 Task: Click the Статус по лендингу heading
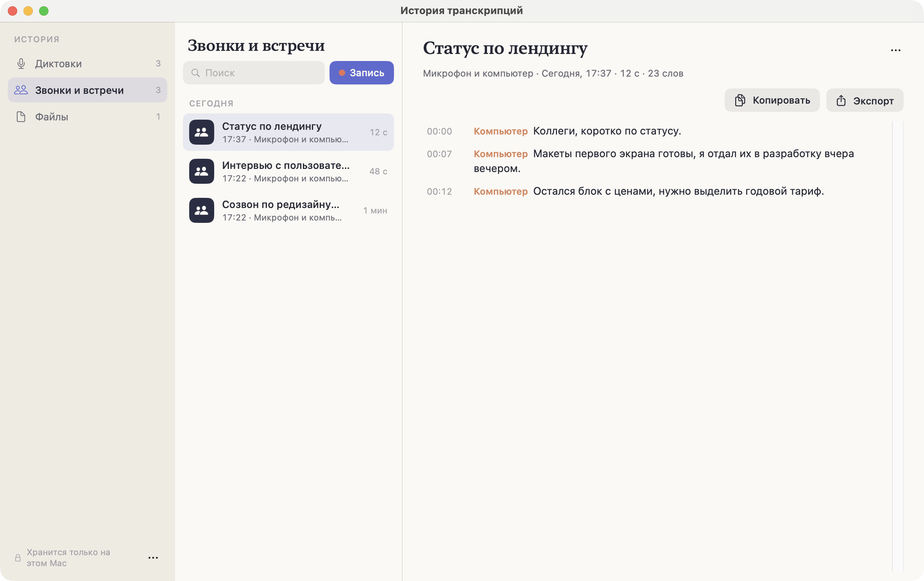click(505, 48)
